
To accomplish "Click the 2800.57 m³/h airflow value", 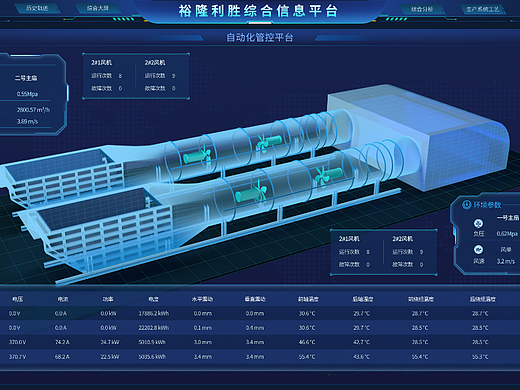I will coord(33,110).
